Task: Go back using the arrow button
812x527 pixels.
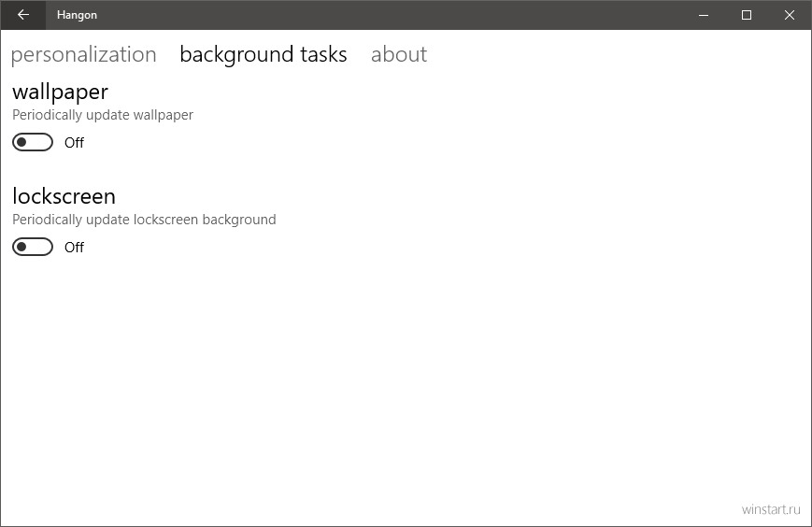Action: (x=22, y=15)
